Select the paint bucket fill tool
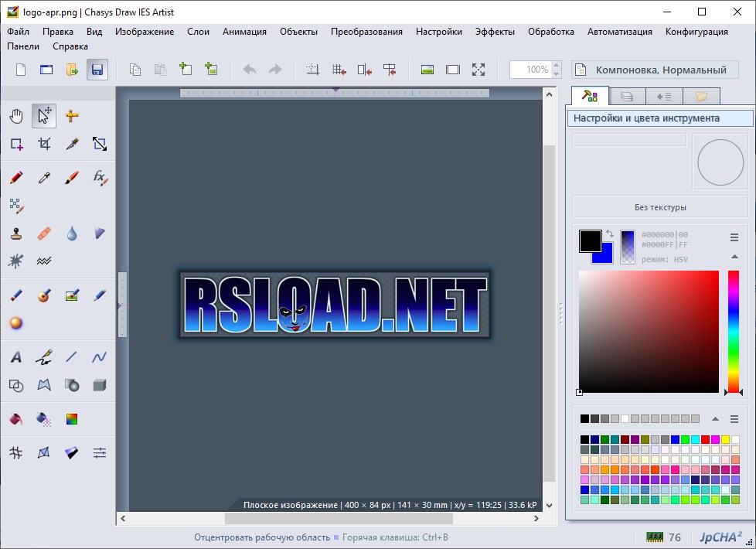This screenshot has height=549, width=756. click(x=16, y=419)
